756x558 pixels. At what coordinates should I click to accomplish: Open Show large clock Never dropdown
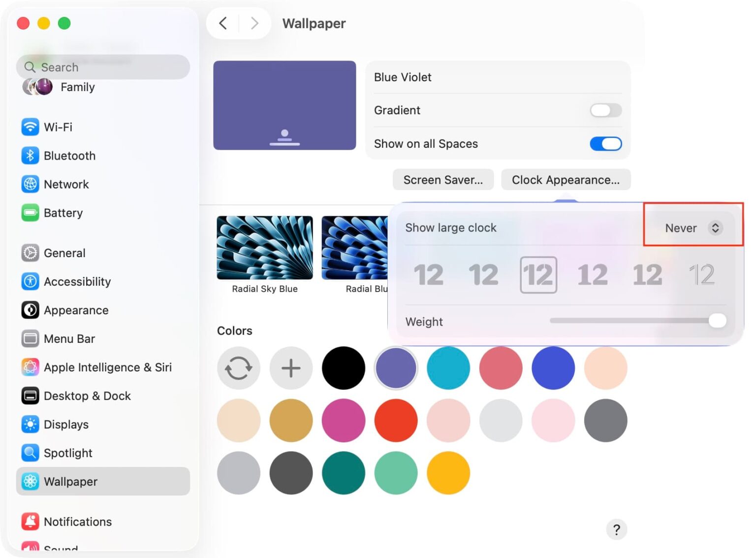(x=693, y=228)
